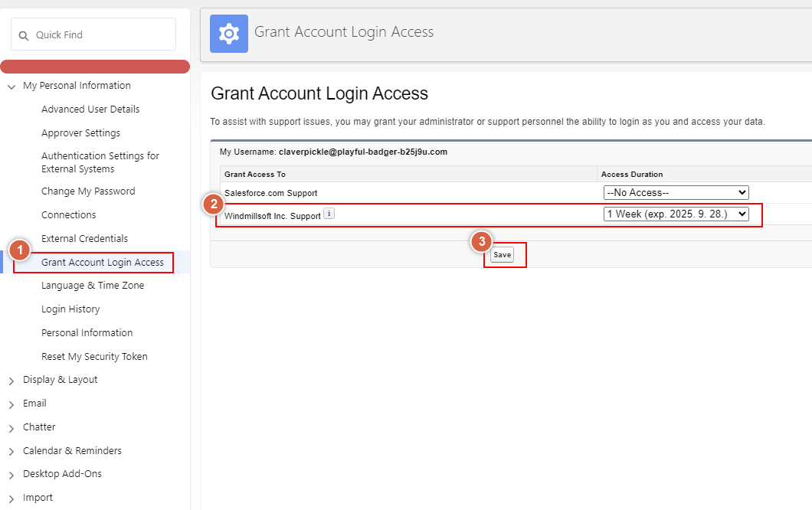
Task: Select Grant Account Login Access menu item
Action: click(x=103, y=263)
